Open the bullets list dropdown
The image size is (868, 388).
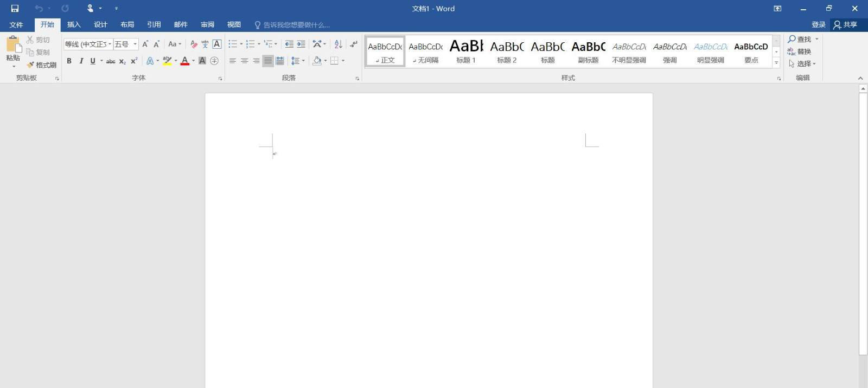pyautogui.click(x=241, y=44)
